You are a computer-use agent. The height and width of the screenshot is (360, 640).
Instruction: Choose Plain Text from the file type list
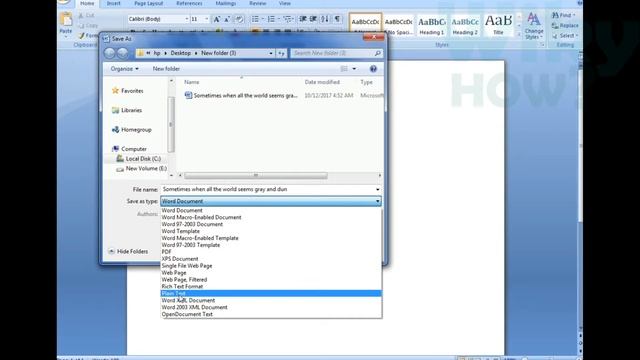tap(271, 293)
